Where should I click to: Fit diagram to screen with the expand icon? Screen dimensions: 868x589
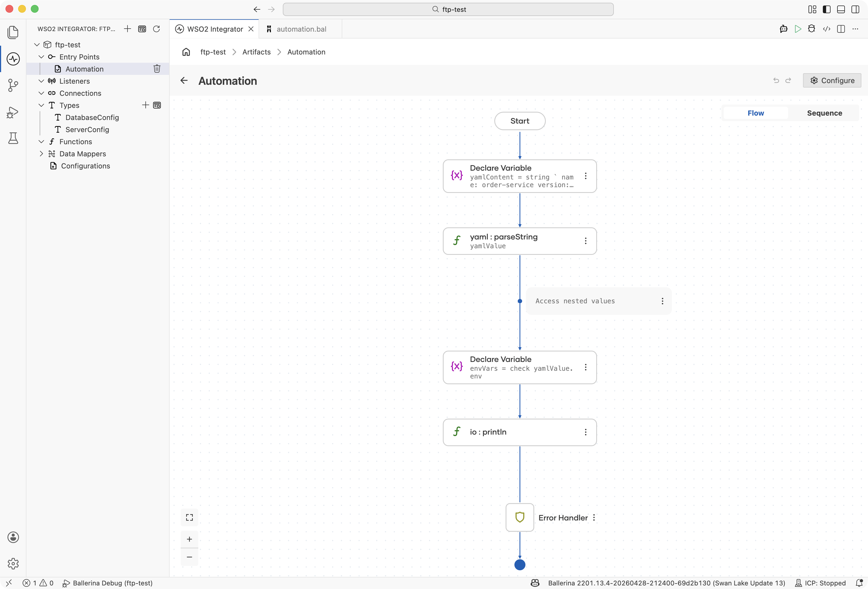(189, 517)
